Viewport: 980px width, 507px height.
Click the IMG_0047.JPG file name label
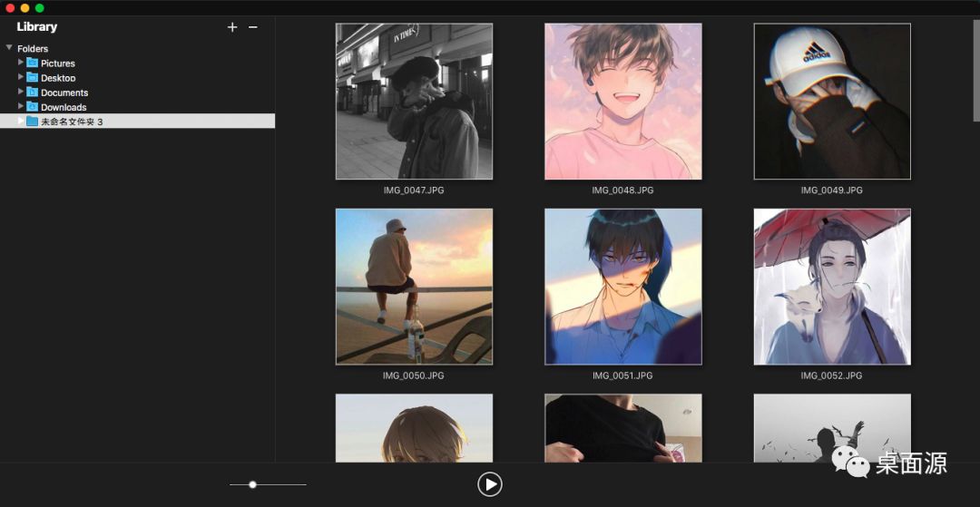[414, 190]
